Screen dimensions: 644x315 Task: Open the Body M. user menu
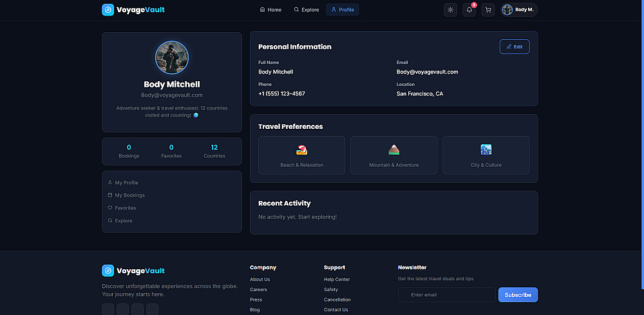pos(519,10)
